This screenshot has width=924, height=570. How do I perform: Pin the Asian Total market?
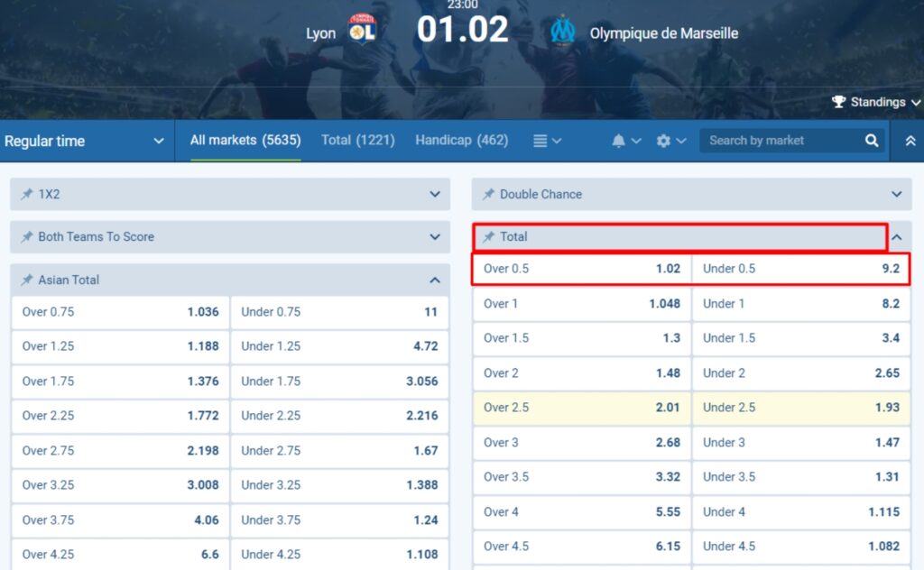click(25, 280)
